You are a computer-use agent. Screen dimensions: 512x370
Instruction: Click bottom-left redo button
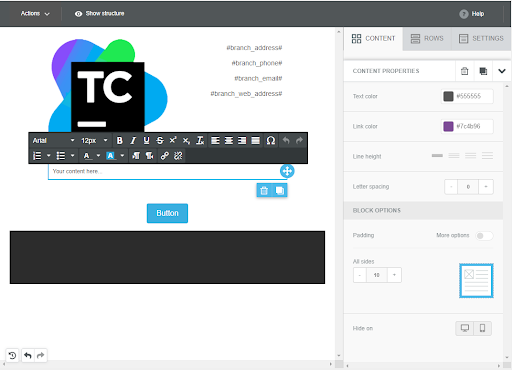point(40,355)
